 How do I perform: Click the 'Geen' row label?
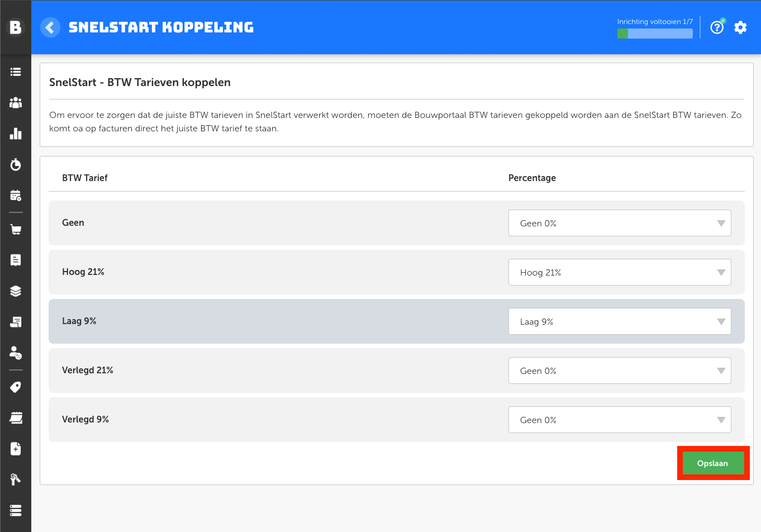(73, 222)
